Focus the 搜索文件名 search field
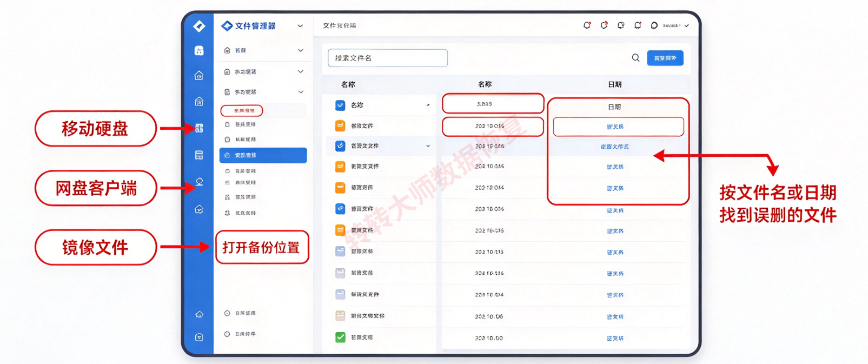 [388, 58]
